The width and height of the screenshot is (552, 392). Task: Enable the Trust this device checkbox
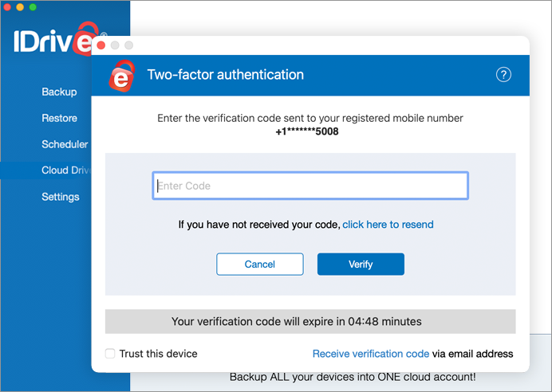pyautogui.click(x=110, y=353)
